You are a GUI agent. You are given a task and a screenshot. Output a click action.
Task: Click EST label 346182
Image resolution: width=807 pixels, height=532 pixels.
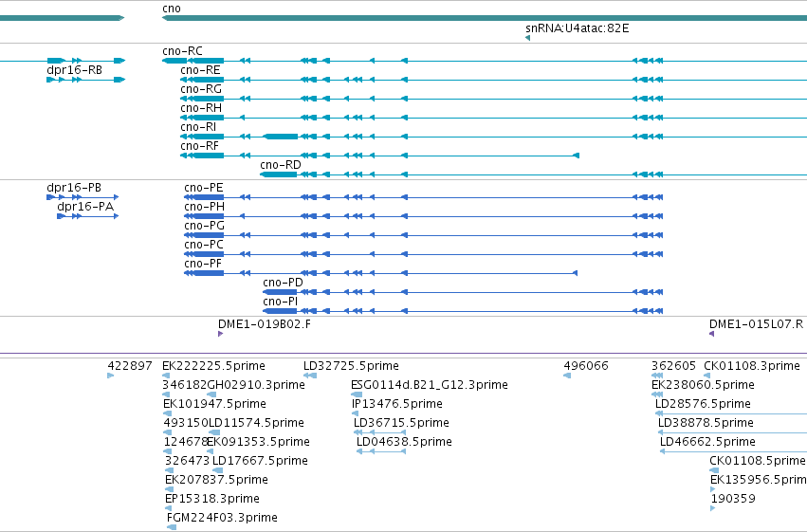point(184,385)
